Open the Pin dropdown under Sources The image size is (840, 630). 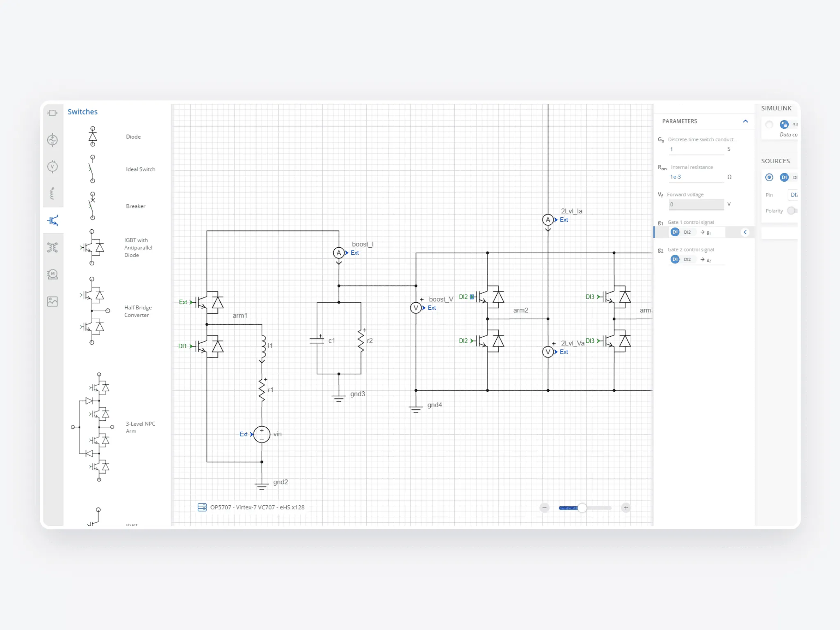point(792,195)
